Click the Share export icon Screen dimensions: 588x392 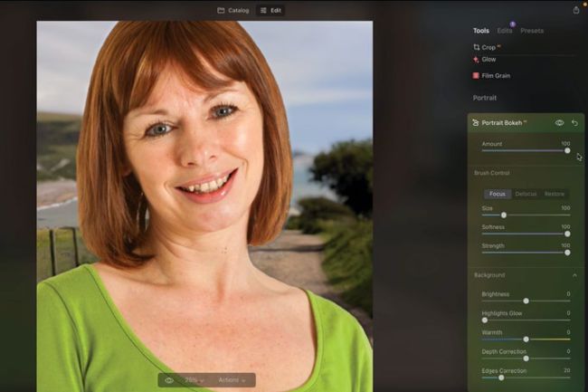[576, 10]
